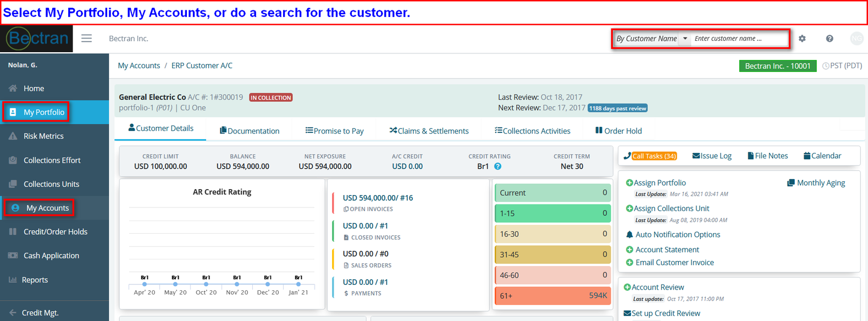Click the A/C Credit value USD 0.00
Viewport: 868px width, 321px height.
tap(407, 167)
